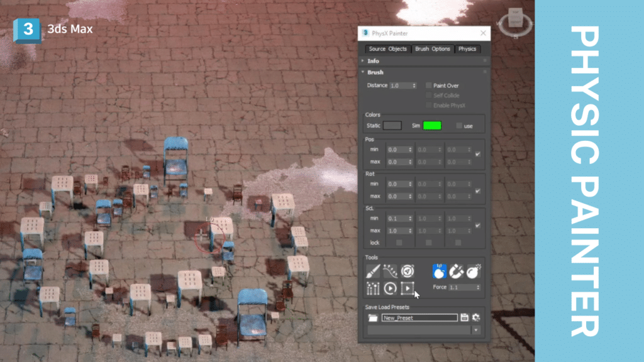Click the Force value field
This screenshot has width=644, height=362.
coord(462,287)
